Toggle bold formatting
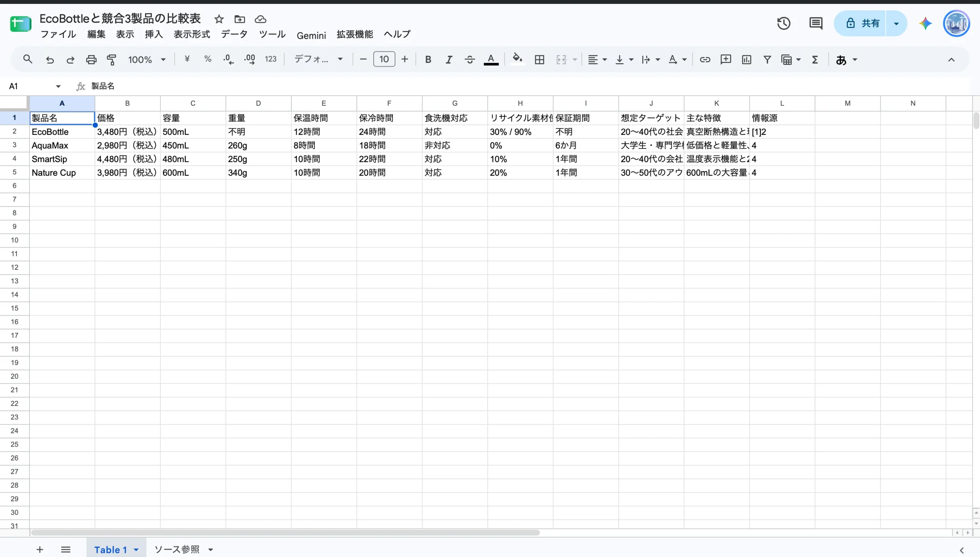The image size is (980, 557). click(428, 59)
